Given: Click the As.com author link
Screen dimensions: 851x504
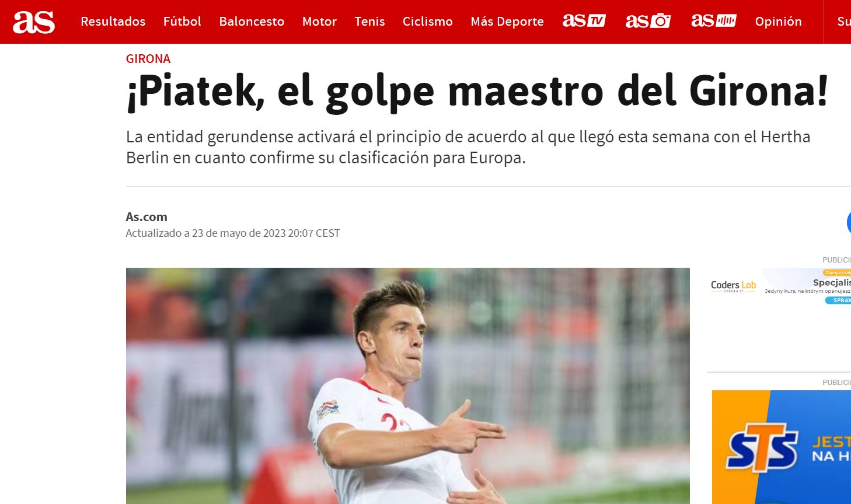Looking at the screenshot, I should point(147,217).
